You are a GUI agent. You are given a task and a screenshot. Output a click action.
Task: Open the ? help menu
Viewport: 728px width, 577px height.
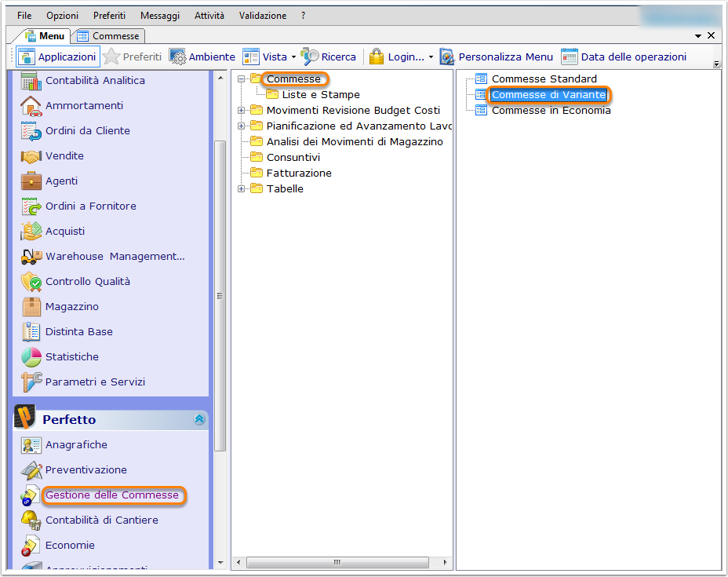[303, 16]
